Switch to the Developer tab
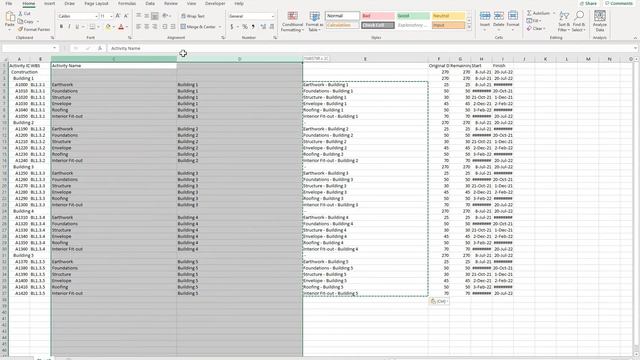 215,3
